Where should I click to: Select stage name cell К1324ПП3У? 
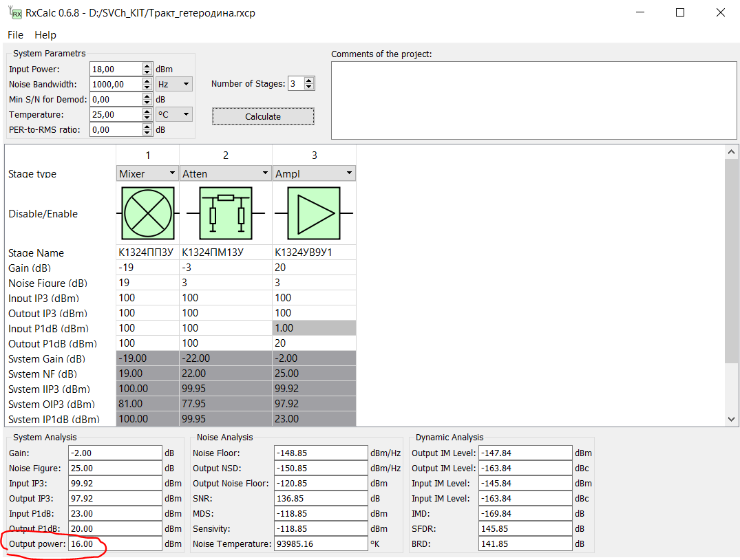pos(147,252)
